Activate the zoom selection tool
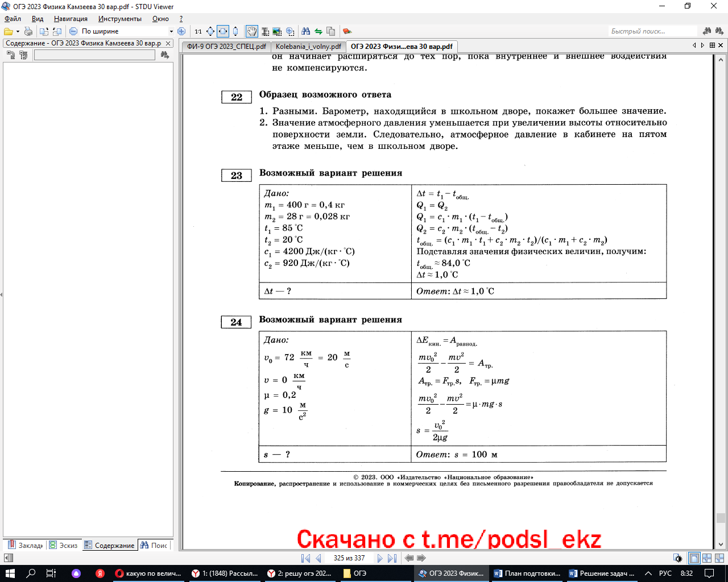The height and width of the screenshot is (582, 728). 290,31
